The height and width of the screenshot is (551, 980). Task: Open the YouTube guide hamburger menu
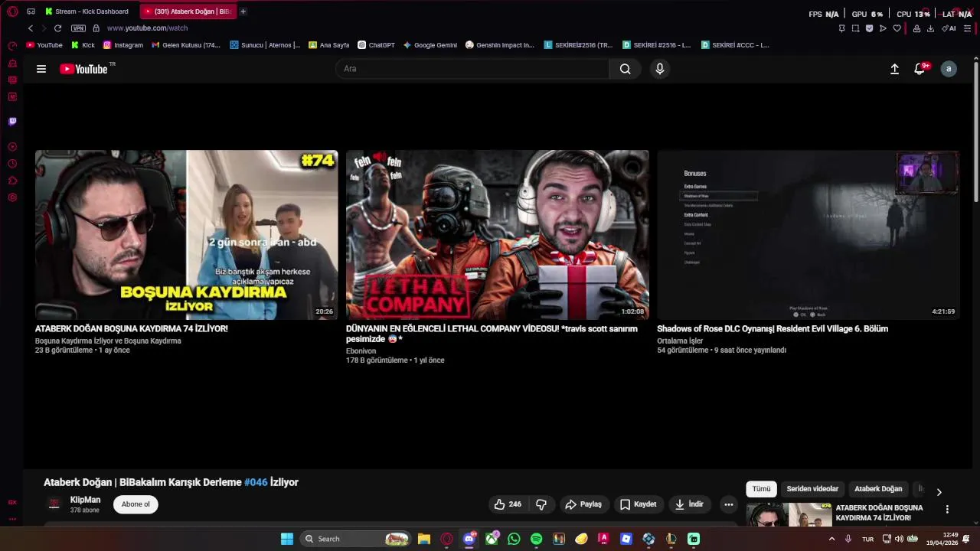pos(41,69)
